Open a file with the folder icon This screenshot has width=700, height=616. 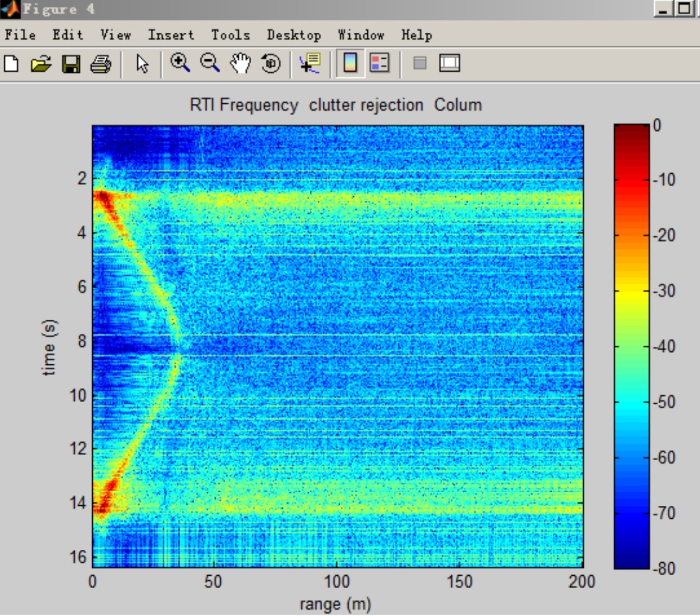coord(41,64)
